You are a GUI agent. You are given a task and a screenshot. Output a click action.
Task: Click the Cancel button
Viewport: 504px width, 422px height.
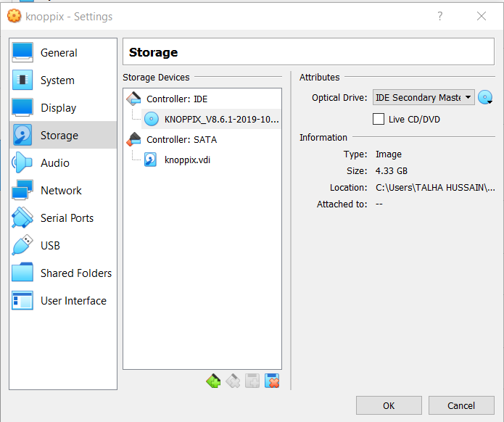coord(461,405)
